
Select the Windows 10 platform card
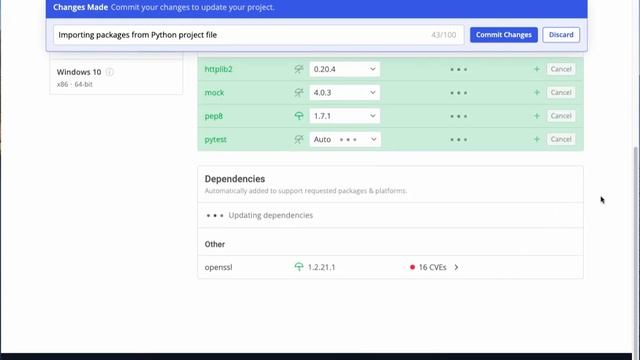[116, 77]
